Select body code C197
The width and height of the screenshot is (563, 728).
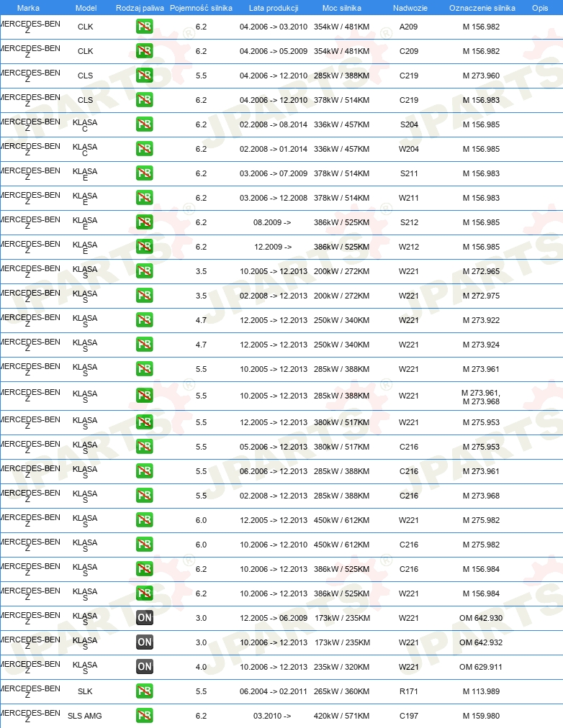point(409,716)
